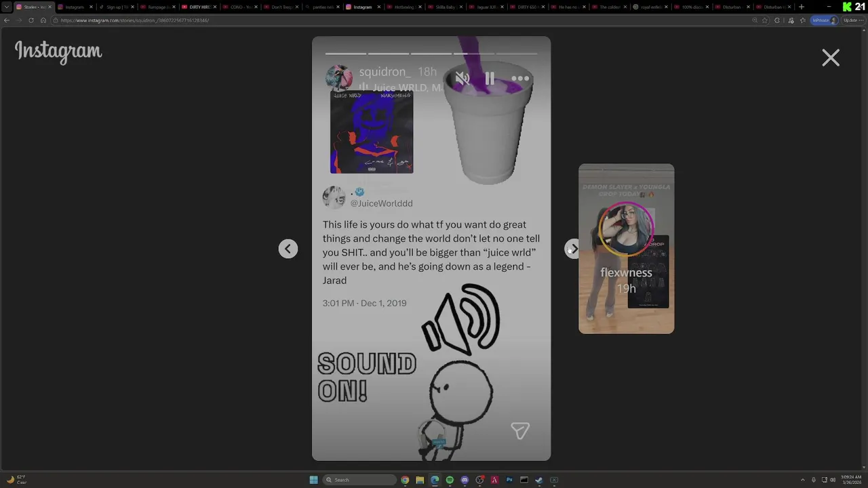The height and width of the screenshot is (488, 868).
Task: Go back in browser history
Action: coord(7,20)
